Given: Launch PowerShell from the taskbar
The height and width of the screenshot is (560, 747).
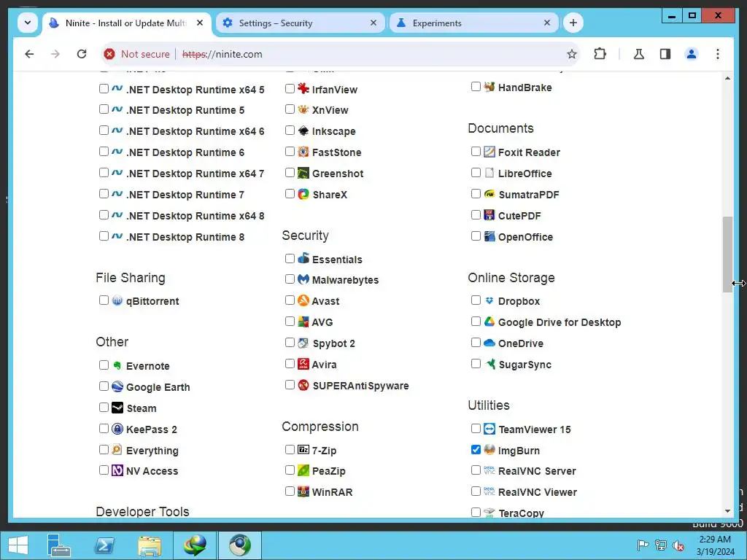Looking at the screenshot, I should 104,545.
